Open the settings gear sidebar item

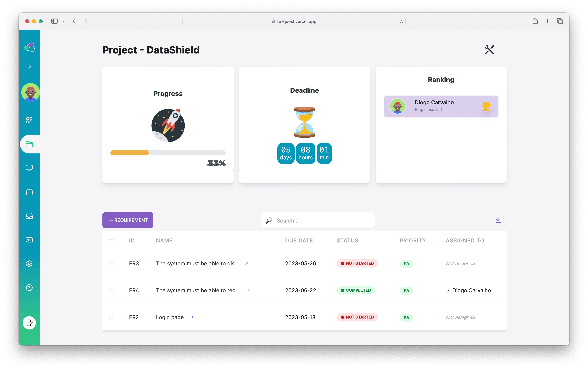29,264
